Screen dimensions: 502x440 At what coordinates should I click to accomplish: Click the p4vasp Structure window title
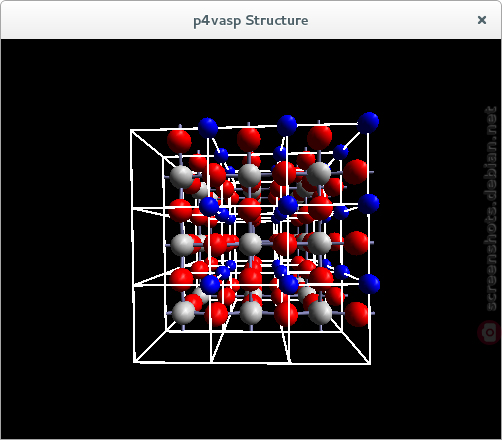click(x=251, y=21)
